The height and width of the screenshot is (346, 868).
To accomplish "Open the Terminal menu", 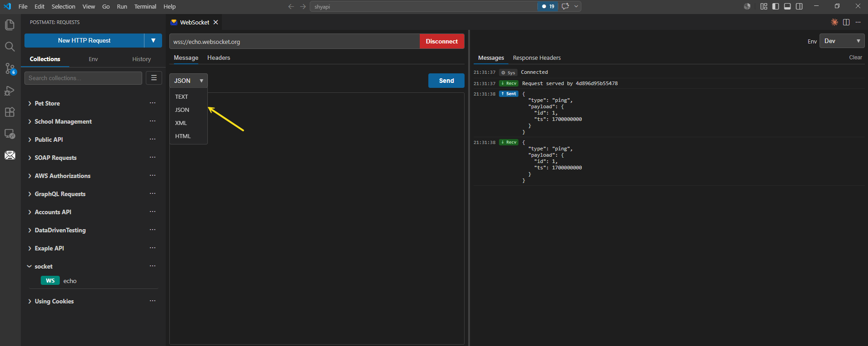I will click(x=145, y=6).
